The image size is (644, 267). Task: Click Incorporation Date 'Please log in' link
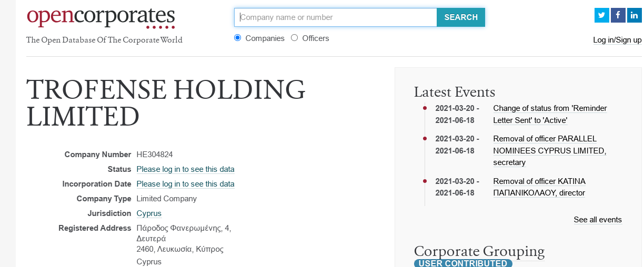tap(185, 184)
